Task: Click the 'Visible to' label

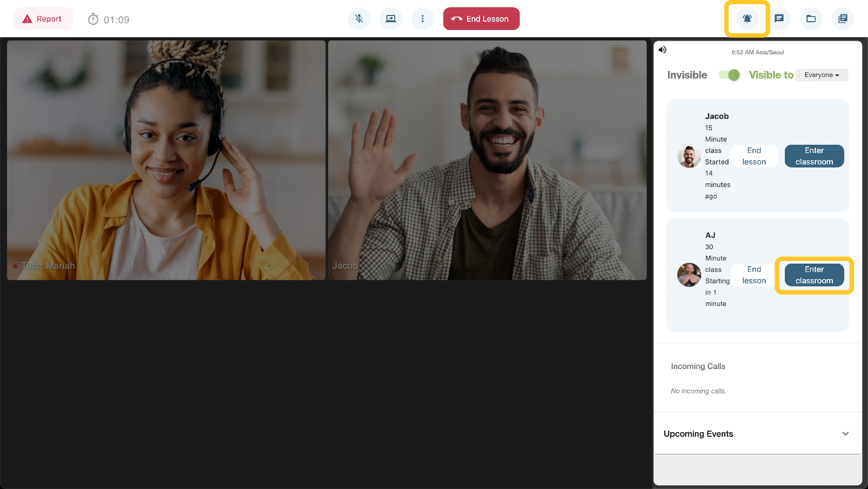Action: pyautogui.click(x=771, y=75)
